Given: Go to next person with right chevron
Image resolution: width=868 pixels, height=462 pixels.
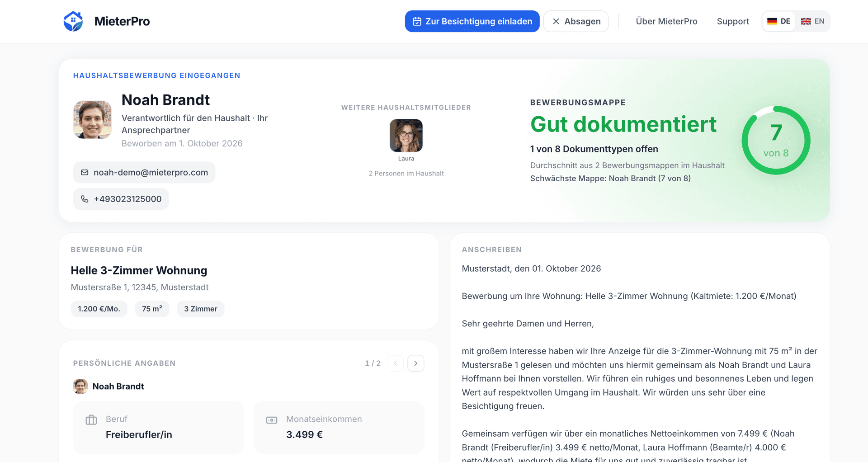Looking at the screenshot, I should click(416, 363).
